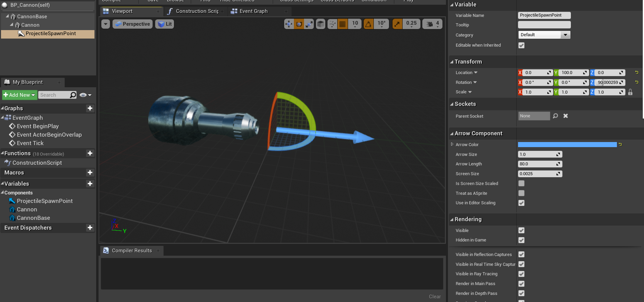Toggle Use in Editor Scaling checkbox
Viewport: 644px width, 302px height.
[521, 203]
